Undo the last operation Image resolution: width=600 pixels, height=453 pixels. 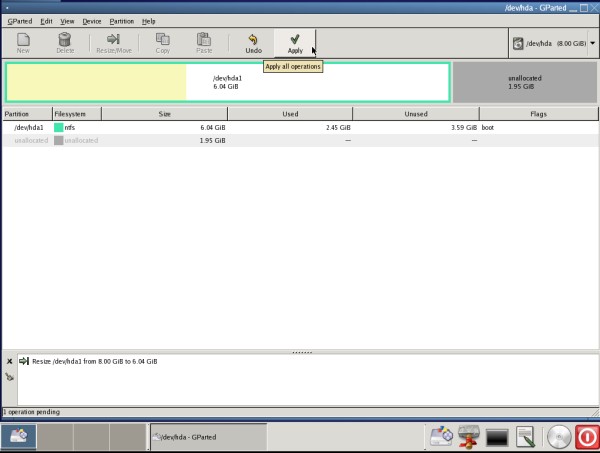pyautogui.click(x=253, y=43)
